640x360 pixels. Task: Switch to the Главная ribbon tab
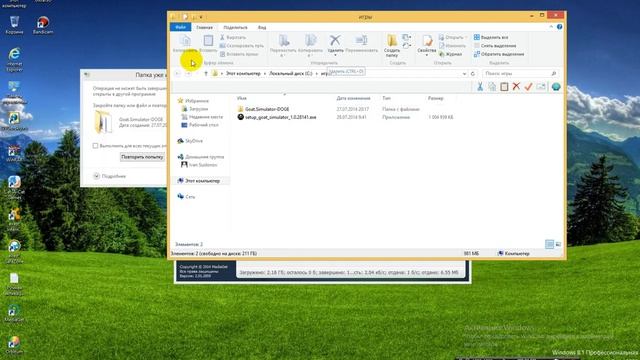(x=204, y=27)
